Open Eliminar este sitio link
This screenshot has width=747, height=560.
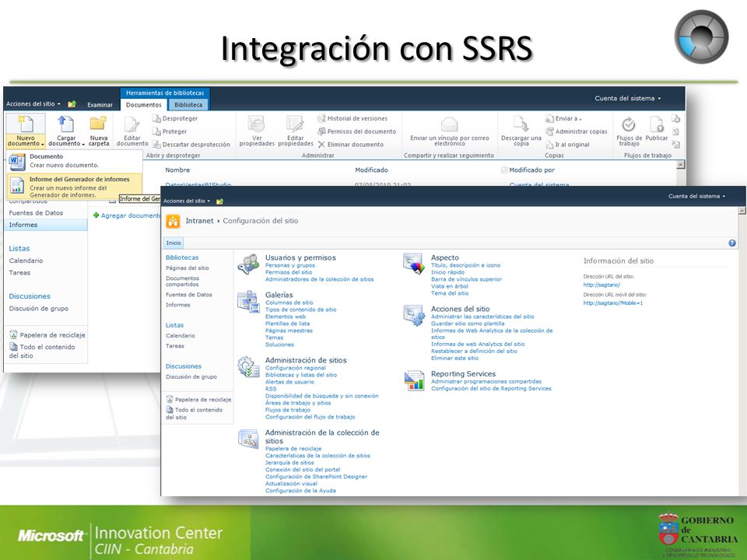[454, 358]
